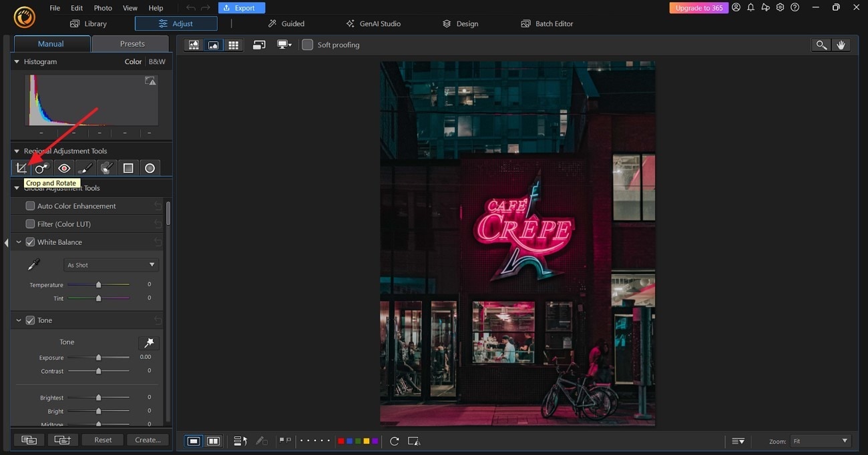868x455 pixels.
Task: Collapse Regional Adjustment Tools section
Action: pyautogui.click(x=17, y=151)
